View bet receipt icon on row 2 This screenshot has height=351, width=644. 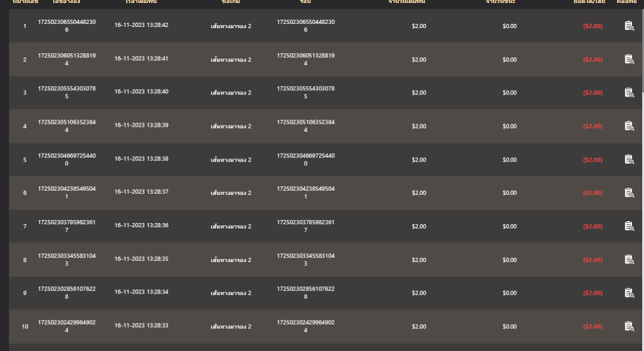point(628,60)
